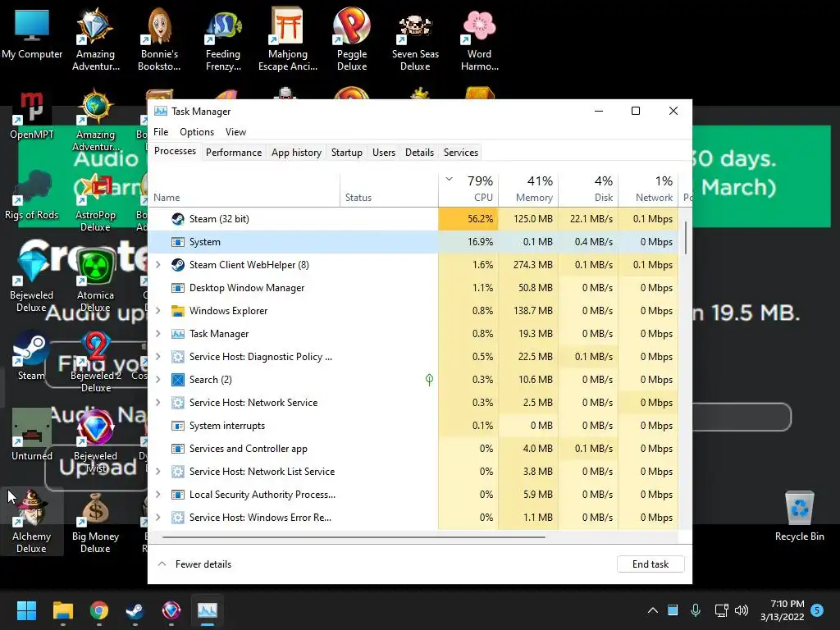Screen dimensions: 840x630
Task: Sort processes by the Disk column header
Action: click(589, 189)
